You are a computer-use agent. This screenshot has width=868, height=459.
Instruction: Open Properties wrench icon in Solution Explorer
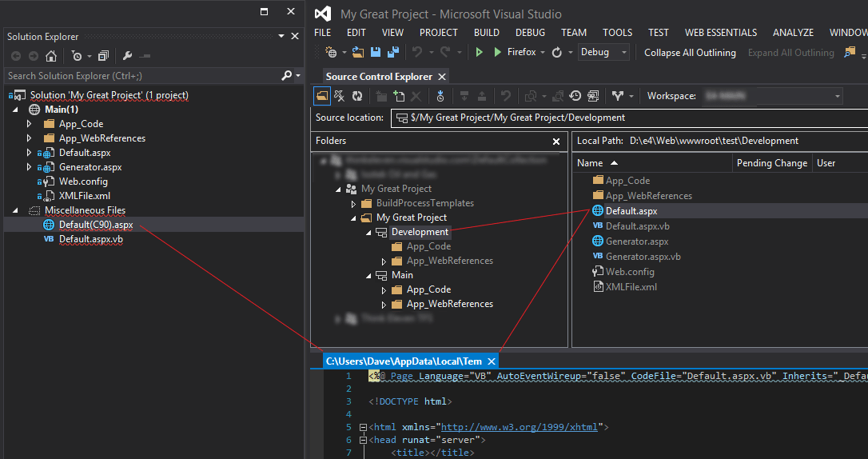[x=127, y=56]
